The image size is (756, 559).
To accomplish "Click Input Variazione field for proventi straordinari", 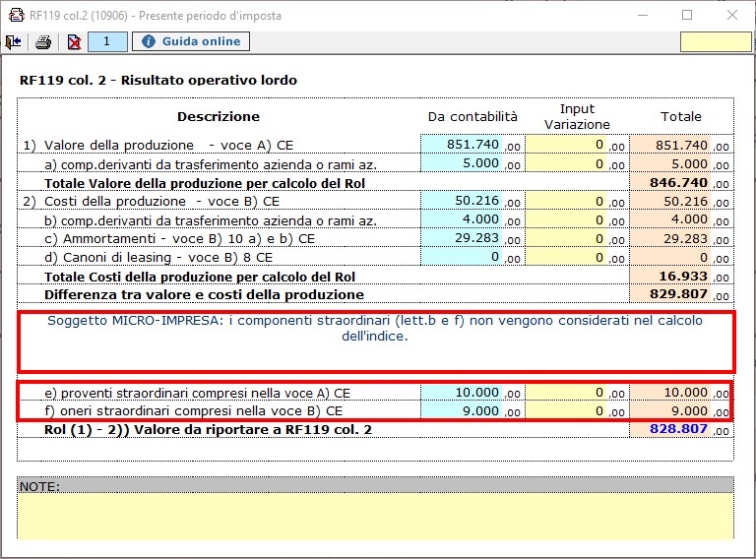I will pos(566,393).
